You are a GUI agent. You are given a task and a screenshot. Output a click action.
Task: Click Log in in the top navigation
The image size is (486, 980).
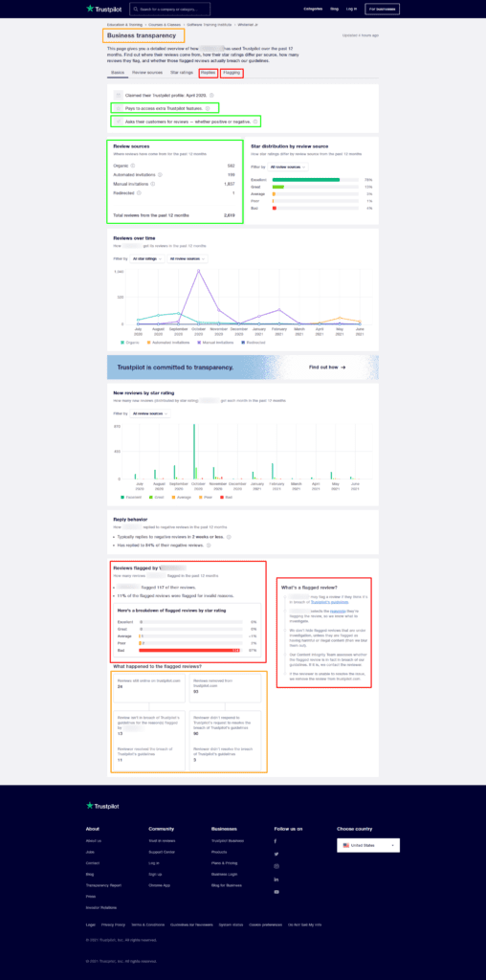coord(352,9)
